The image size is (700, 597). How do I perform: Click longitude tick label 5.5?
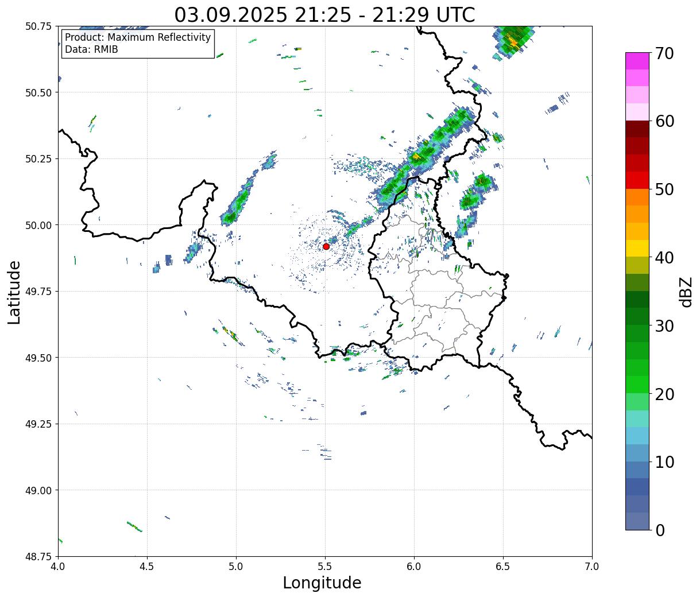pos(325,566)
